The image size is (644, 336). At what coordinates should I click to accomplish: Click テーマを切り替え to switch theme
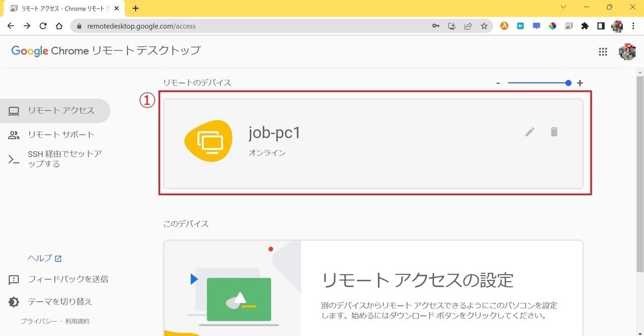coord(50,302)
